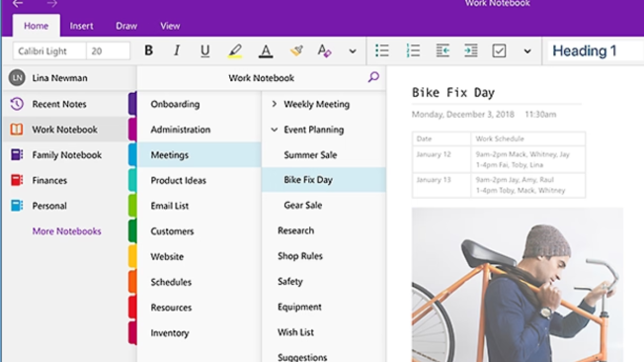Image resolution: width=644 pixels, height=362 pixels.
Task: Open the Heading 1 styles box
Action: pyautogui.click(x=596, y=51)
